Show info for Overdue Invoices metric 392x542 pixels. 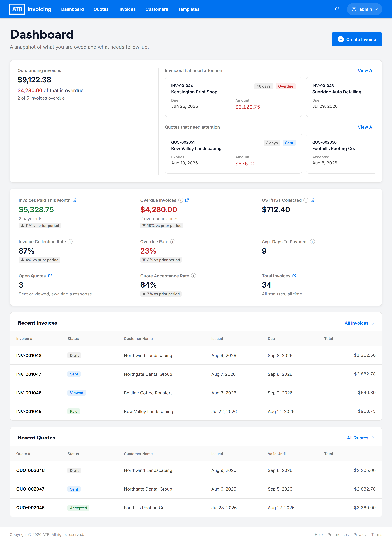pyautogui.click(x=181, y=200)
